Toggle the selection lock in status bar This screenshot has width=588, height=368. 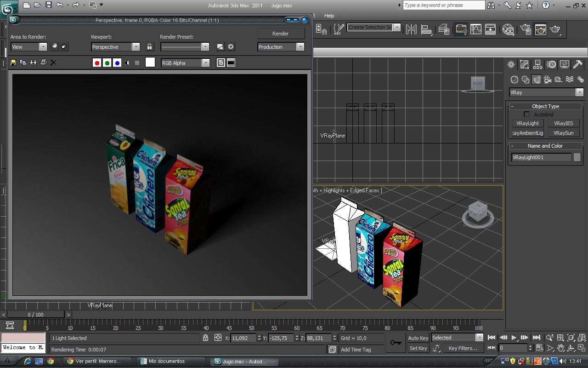click(x=205, y=338)
